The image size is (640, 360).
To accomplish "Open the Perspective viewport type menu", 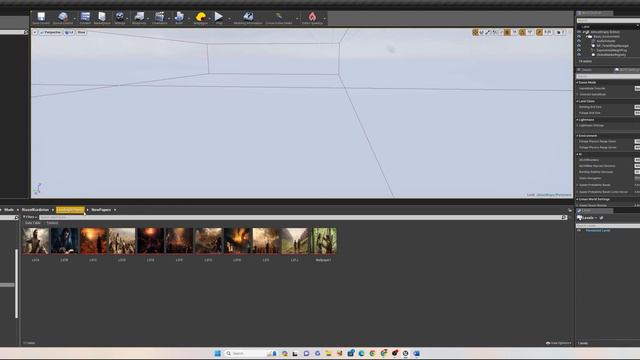I will point(51,32).
